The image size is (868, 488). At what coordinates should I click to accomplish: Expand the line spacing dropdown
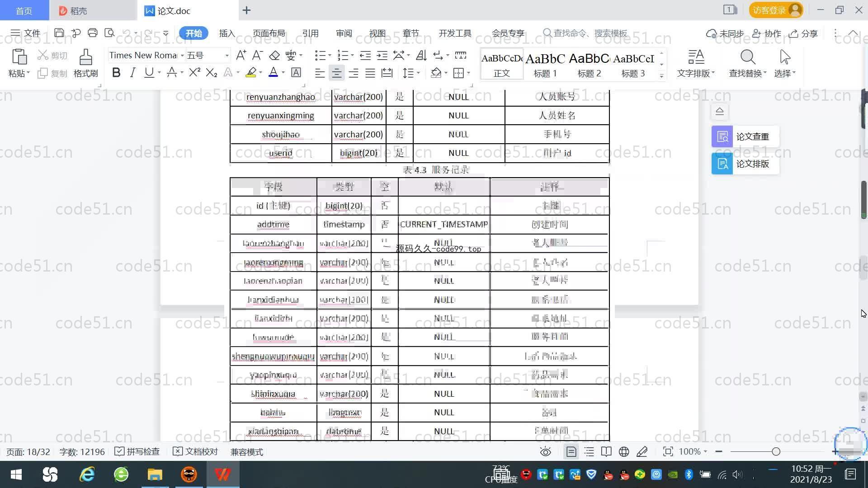(419, 73)
